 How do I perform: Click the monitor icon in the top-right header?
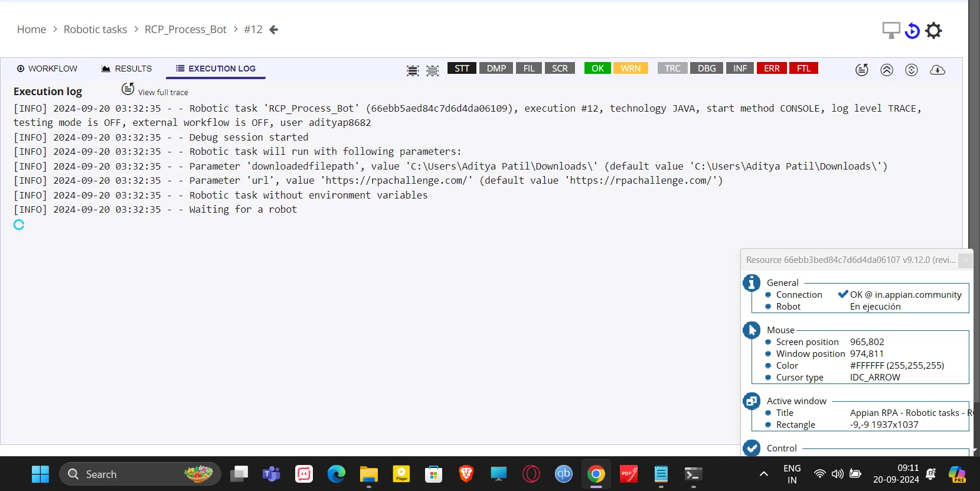891,30
